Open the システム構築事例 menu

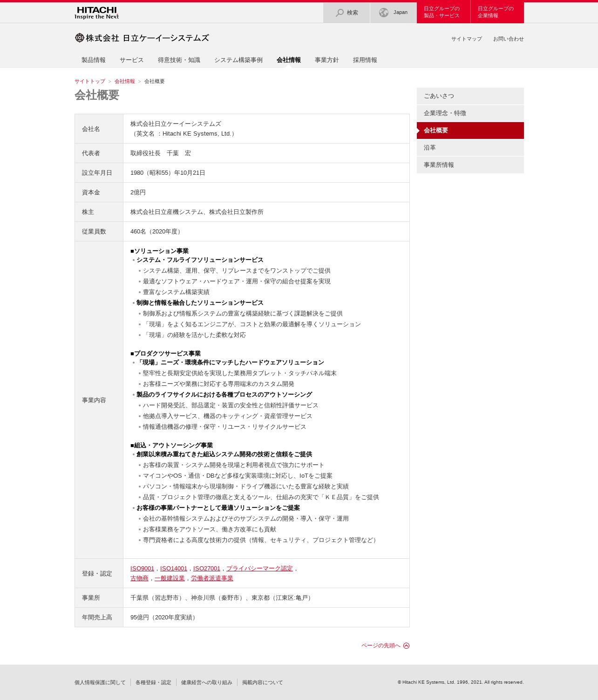pos(238,60)
